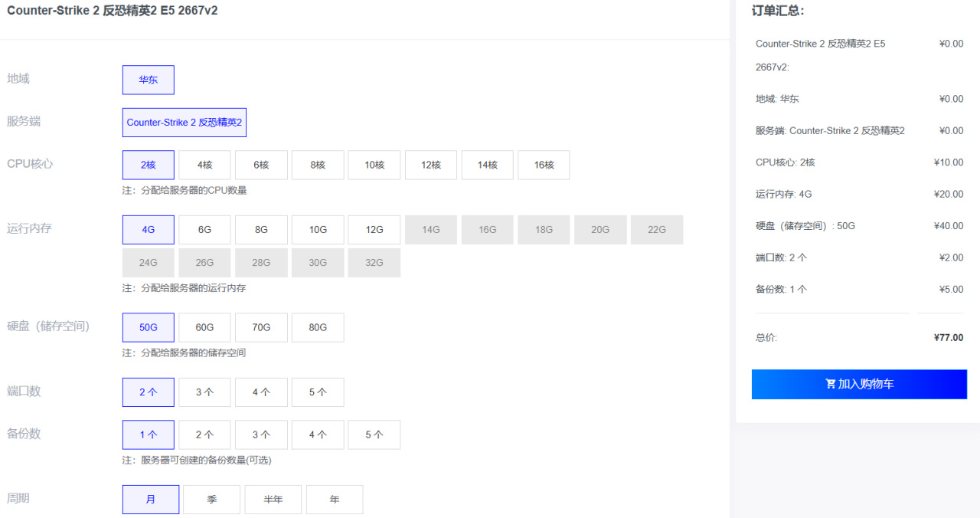Choose 8核 CPU cores

(318, 165)
